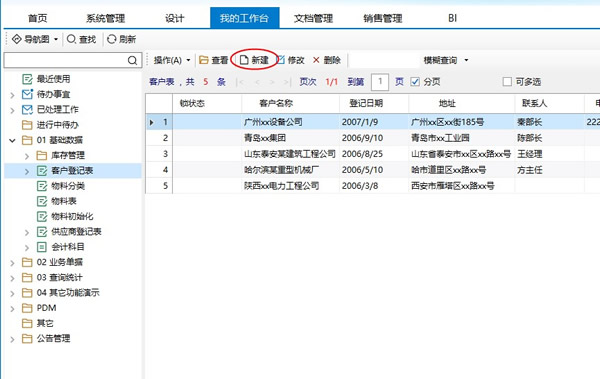Enable the 可多选 checkbox
The height and width of the screenshot is (379, 600).
(x=507, y=82)
